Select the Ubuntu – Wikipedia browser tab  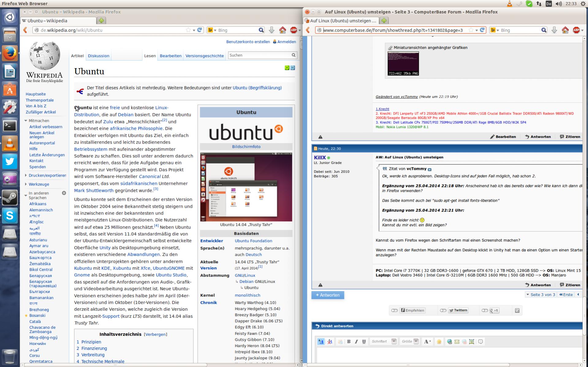58,21
